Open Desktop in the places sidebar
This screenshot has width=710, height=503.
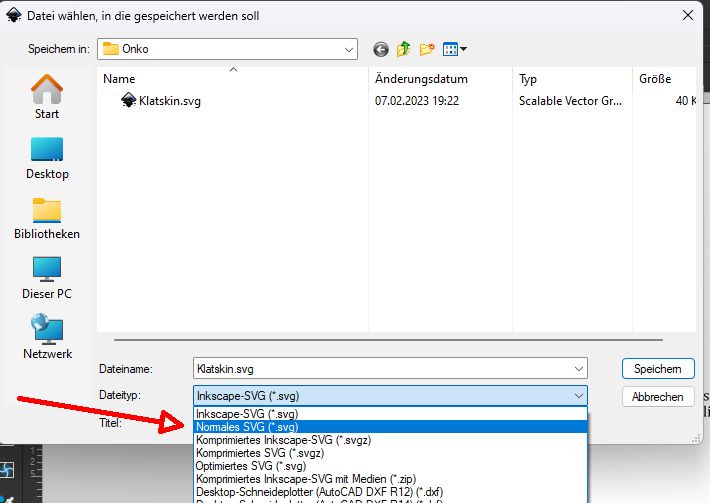[47, 158]
